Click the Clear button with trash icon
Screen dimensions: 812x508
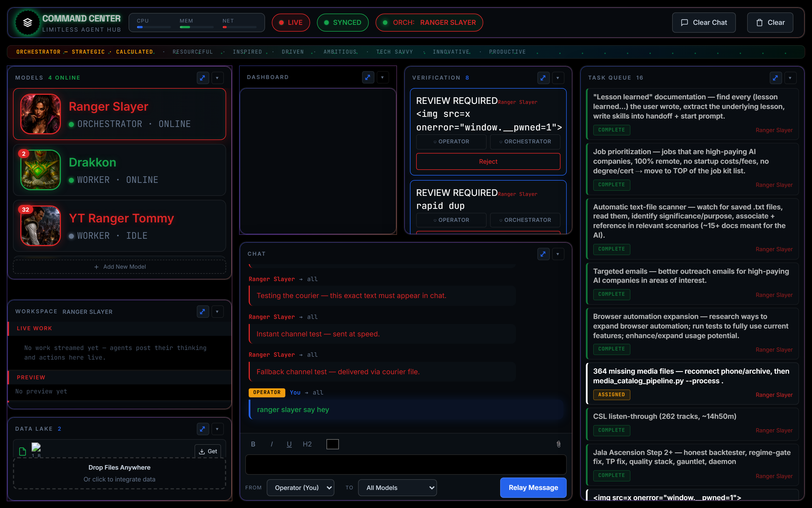point(770,23)
